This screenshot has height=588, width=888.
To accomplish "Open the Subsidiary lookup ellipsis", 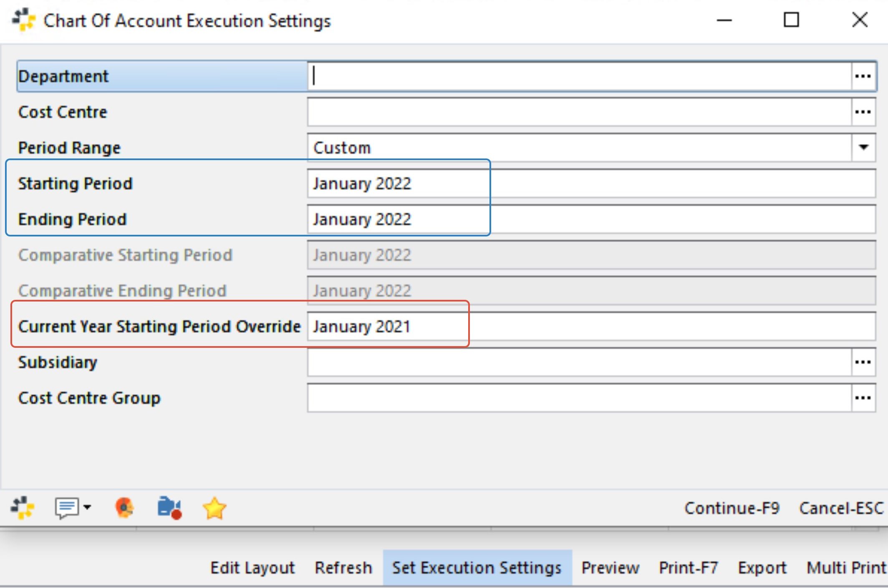I will [x=863, y=362].
